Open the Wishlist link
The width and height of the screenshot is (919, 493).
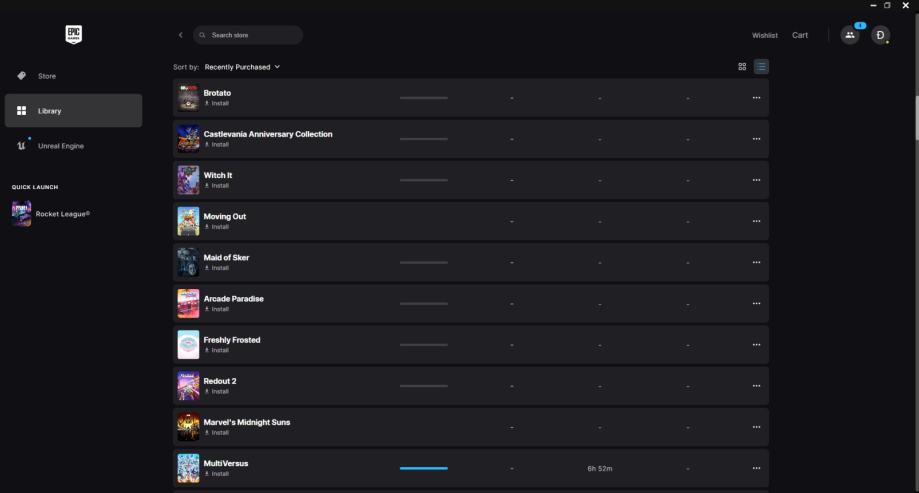pyautogui.click(x=765, y=35)
